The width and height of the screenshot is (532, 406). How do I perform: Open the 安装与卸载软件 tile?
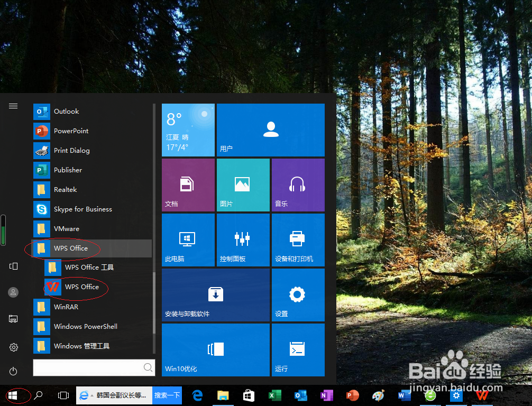pyautogui.click(x=216, y=295)
